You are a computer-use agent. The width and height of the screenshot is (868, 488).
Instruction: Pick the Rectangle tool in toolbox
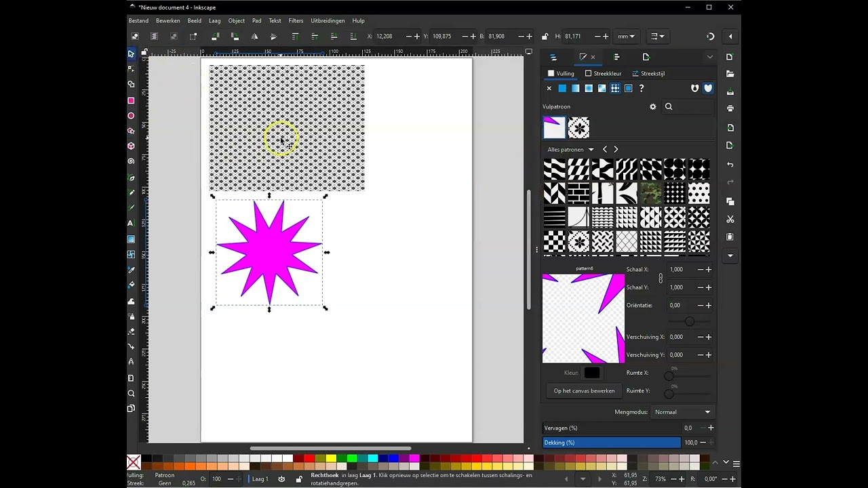[131, 100]
